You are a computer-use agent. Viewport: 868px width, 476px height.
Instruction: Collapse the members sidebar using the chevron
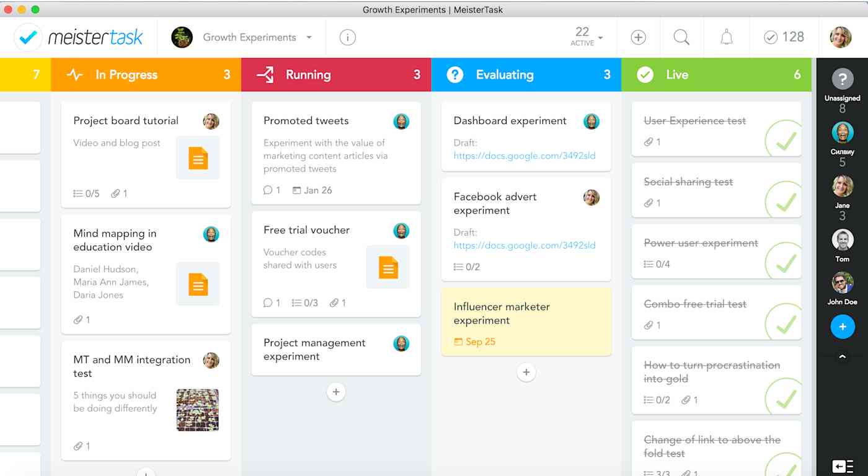842,356
